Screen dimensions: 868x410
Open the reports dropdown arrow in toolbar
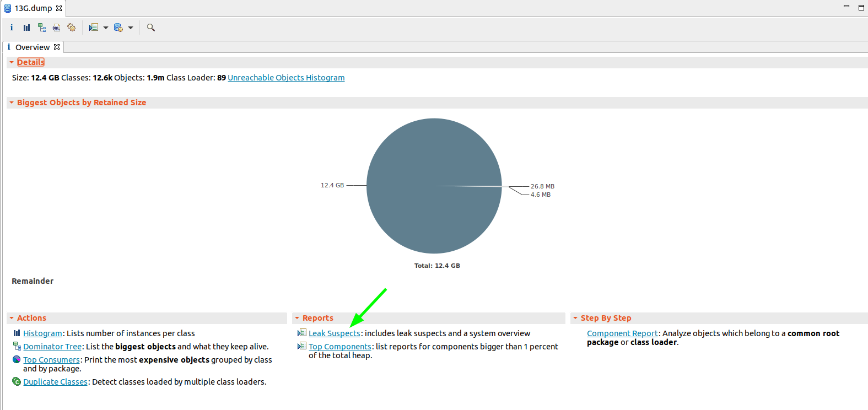point(106,28)
